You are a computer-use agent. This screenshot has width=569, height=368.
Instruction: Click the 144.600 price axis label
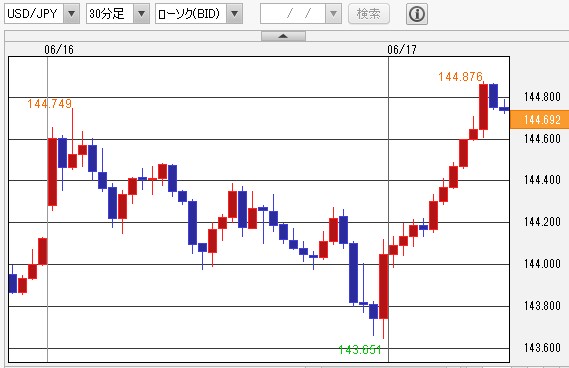[x=542, y=139]
